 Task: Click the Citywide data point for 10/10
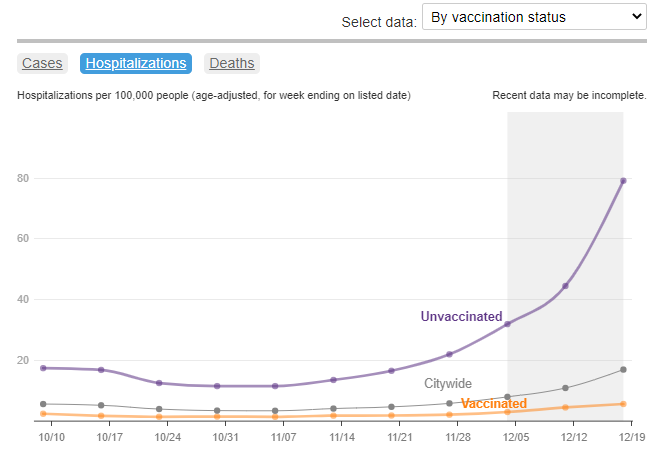(43, 404)
